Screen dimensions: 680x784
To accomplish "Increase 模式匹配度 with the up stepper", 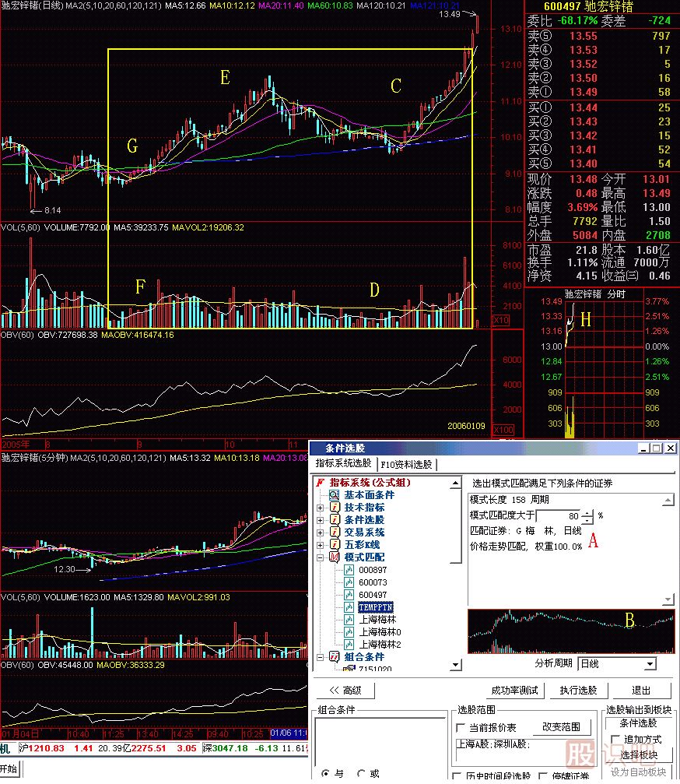I will [x=587, y=512].
